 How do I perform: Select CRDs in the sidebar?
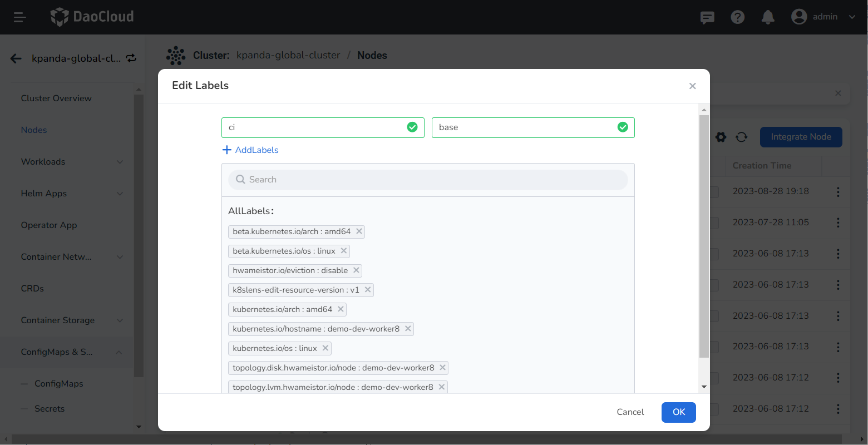pyautogui.click(x=32, y=289)
